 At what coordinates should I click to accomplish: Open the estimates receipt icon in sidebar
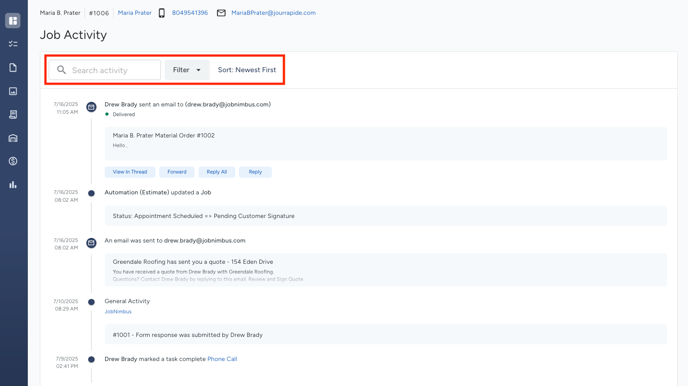[x=13, y=114]
